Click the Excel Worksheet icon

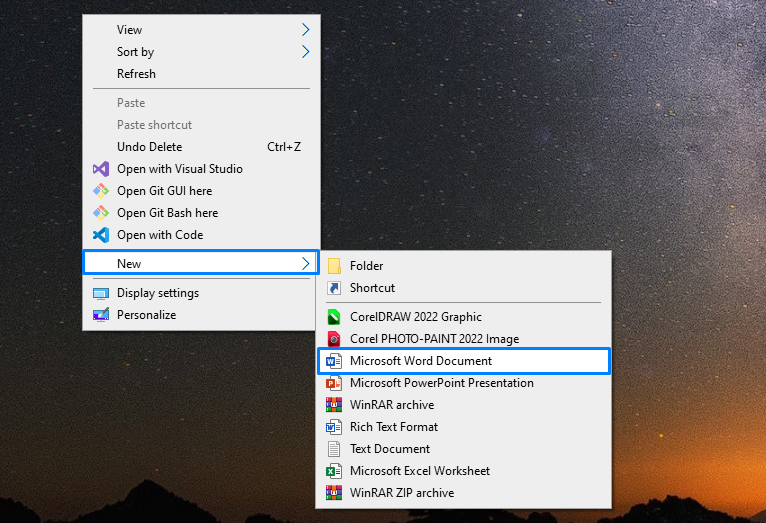tap(334, 471)
